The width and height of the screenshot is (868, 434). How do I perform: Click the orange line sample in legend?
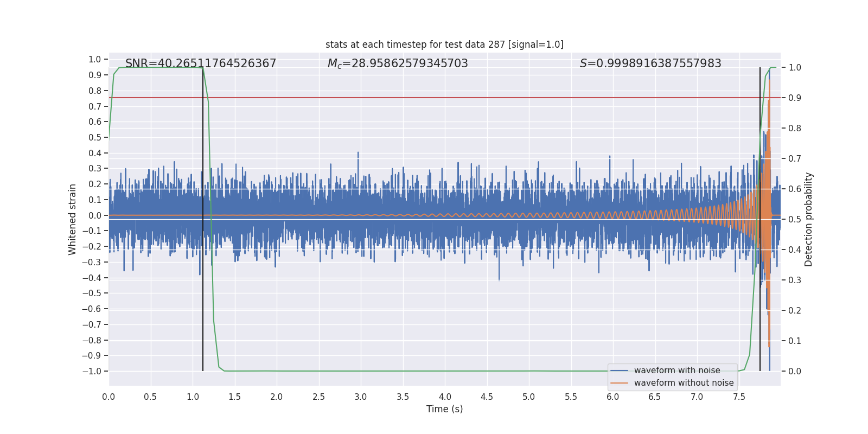coord(619,383)
